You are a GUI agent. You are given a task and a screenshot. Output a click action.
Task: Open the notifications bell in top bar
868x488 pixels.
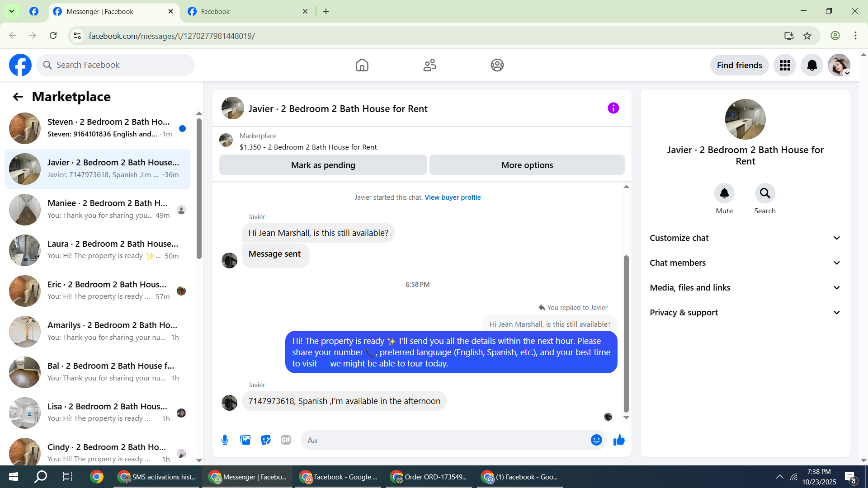(812, 66)
